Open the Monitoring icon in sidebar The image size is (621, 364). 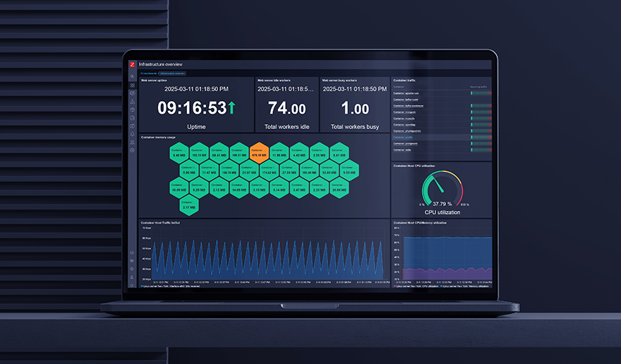click(x=132, y=93)
